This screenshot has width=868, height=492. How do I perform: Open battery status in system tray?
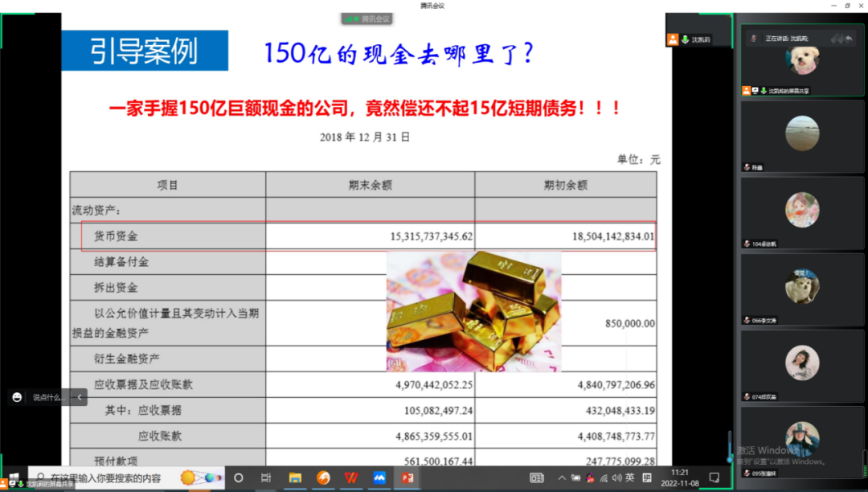tap(575, 478)
